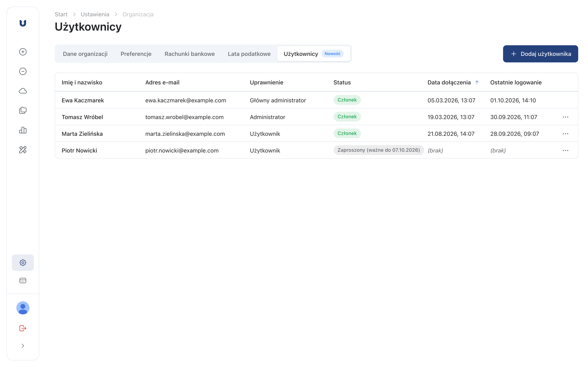The height and width of the screenshot is (367, 588).
Task: Open the user avatar profile
Action: (23, 308)
